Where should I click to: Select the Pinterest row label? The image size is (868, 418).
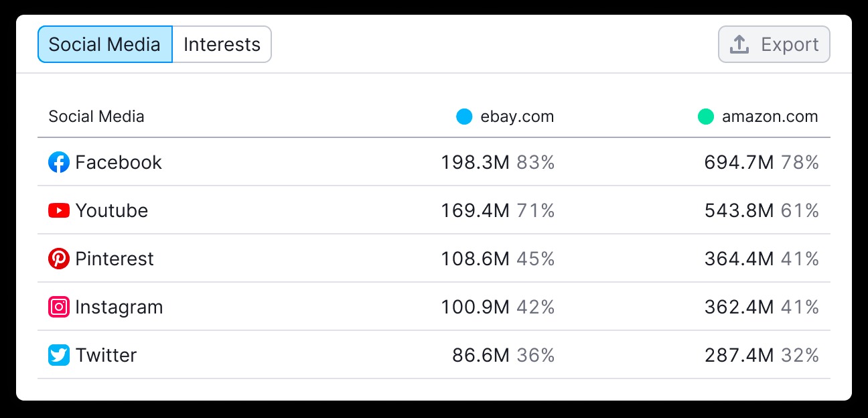click(x=115, y=259)
